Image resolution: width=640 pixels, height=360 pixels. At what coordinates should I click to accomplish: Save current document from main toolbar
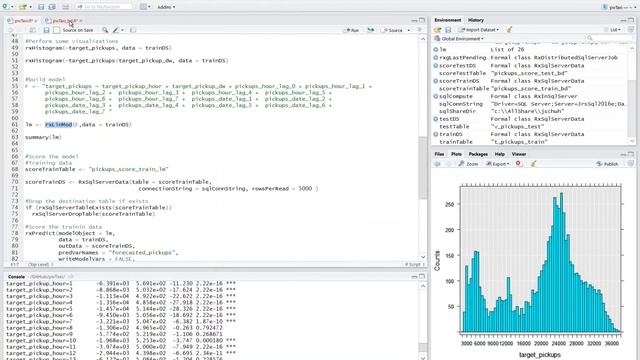[x=41, y=7]
